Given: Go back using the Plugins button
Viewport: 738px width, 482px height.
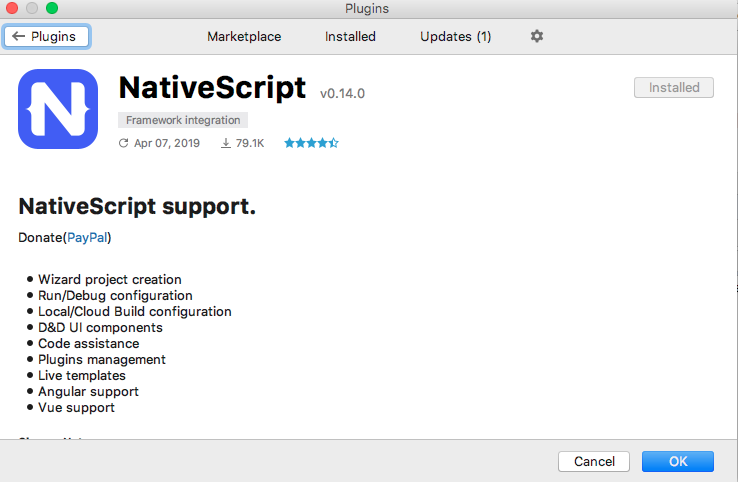Looking at the screenshot, I should point(46,37).
